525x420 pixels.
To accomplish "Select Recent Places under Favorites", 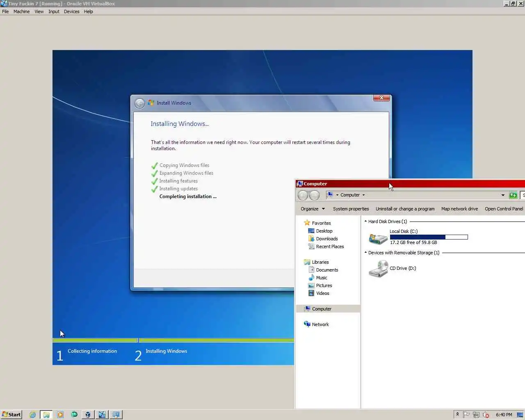I will 330,247.
